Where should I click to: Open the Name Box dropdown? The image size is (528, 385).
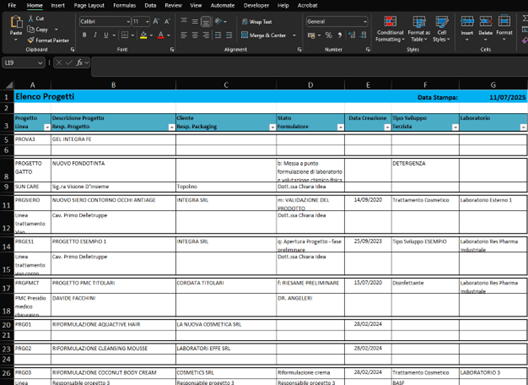click(40, 63)
